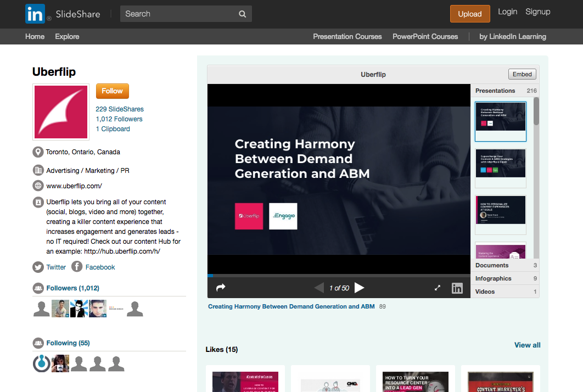583x392 pixels.
Task: Click the Uberflip profile logo image
Action: pyautogui.click(x=61, y=112)
